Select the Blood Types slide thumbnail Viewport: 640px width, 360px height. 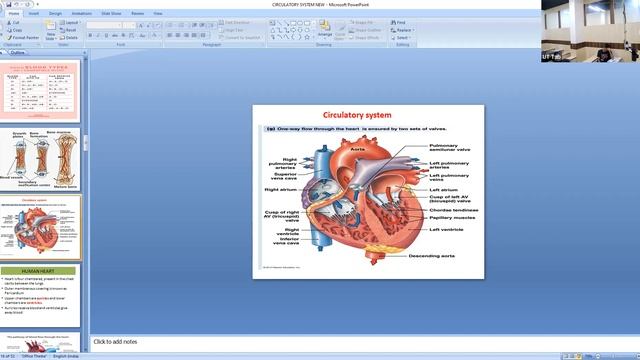pyautogui.click(x=40, y=91)
